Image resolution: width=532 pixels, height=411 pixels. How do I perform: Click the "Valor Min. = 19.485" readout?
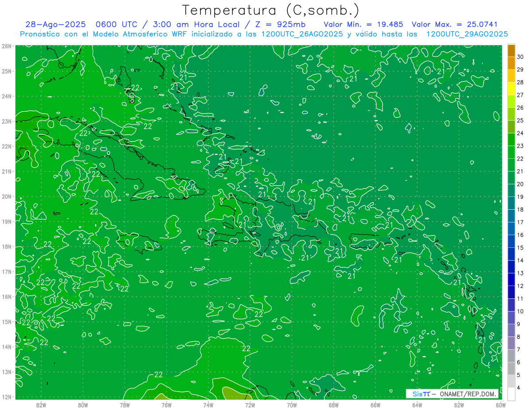tap(364, 24)
